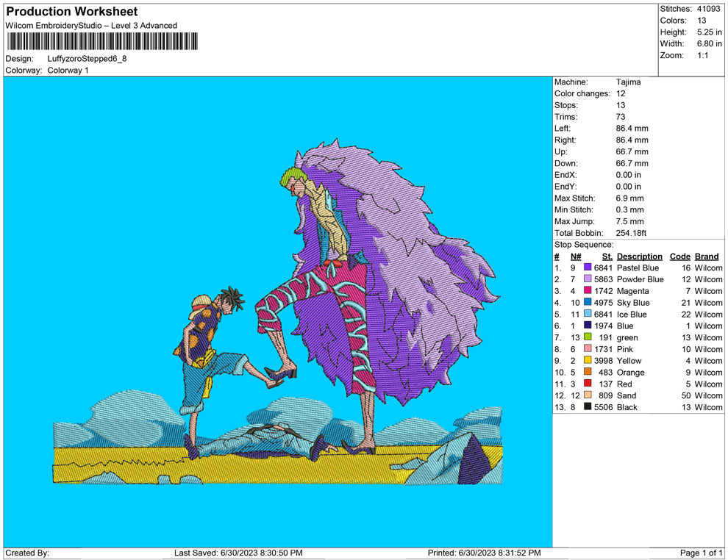Image resolution: width=728 pixels, height=560 pixels.
Task: Click the N# column header
Action: tap(576, 256)
